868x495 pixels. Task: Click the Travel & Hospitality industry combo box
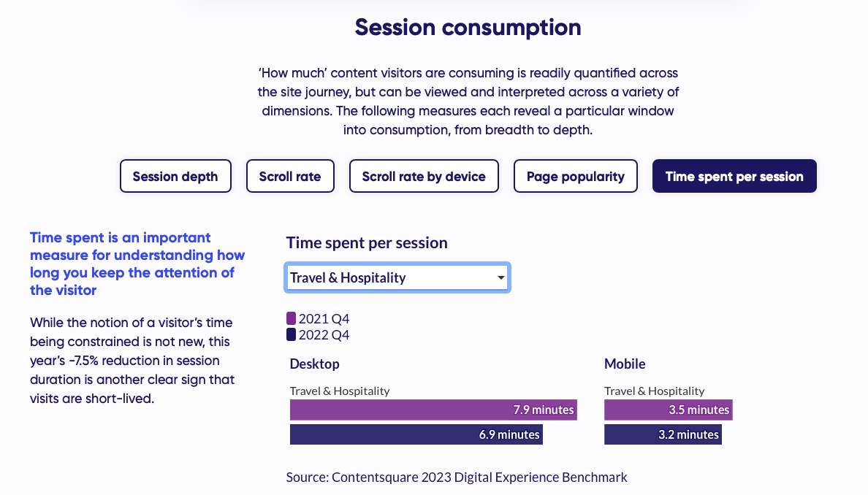387,278
